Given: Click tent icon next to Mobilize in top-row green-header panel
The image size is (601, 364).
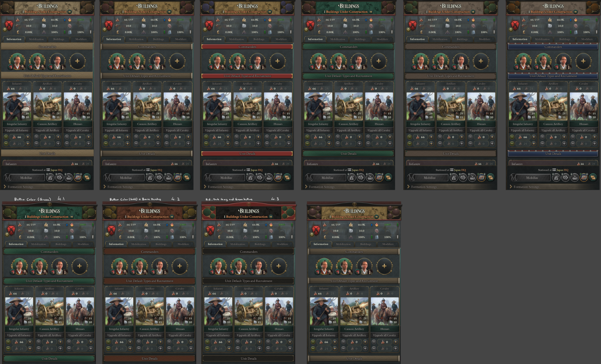Looking at the screenshot, I should click(x=352, y=177).
